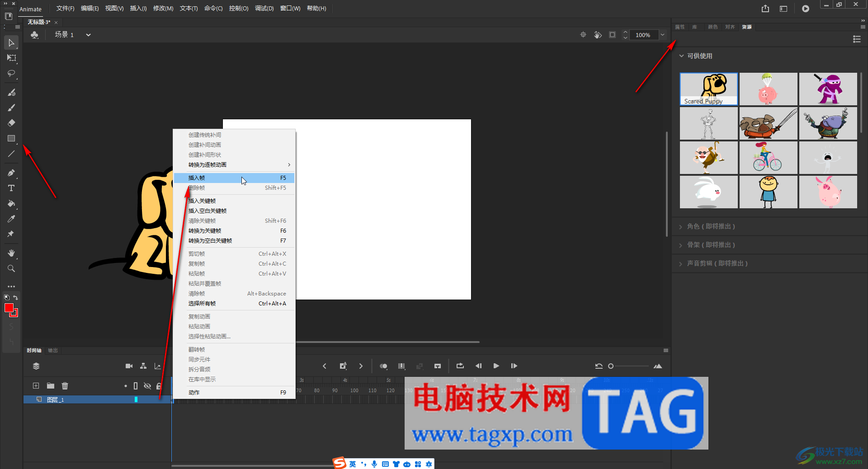The image size is (868, 469).
Task: Select the Pen tool
Action: tap(11, 173)
